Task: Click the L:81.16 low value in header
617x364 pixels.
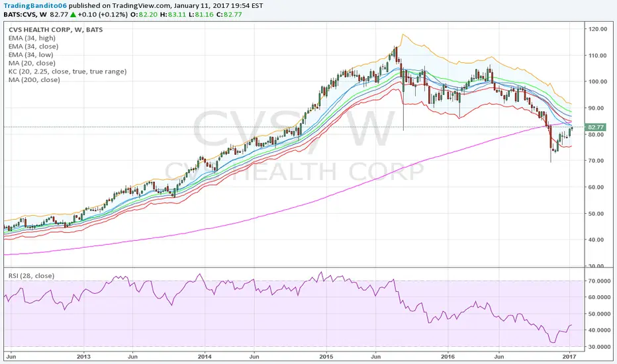Action: pyautogui.click(x=201, y=15)
